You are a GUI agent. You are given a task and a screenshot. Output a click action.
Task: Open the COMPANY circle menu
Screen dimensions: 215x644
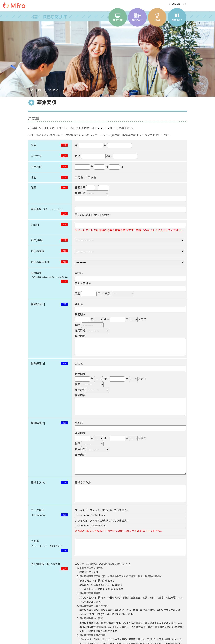point(137,17)
